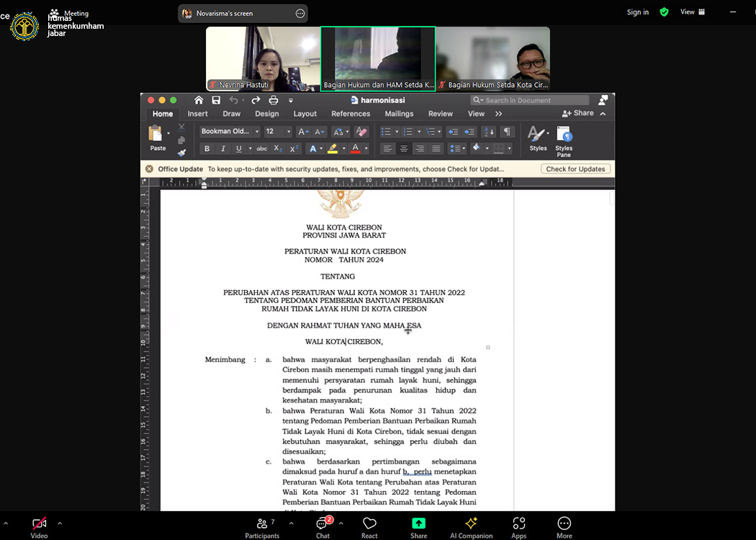Click the Share button in Word's ribbon

point(578,114)
